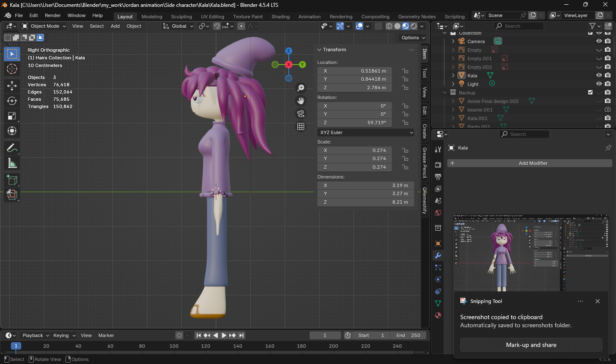Click the zoom viewport magnifier icon

click(x=301, y=88)
